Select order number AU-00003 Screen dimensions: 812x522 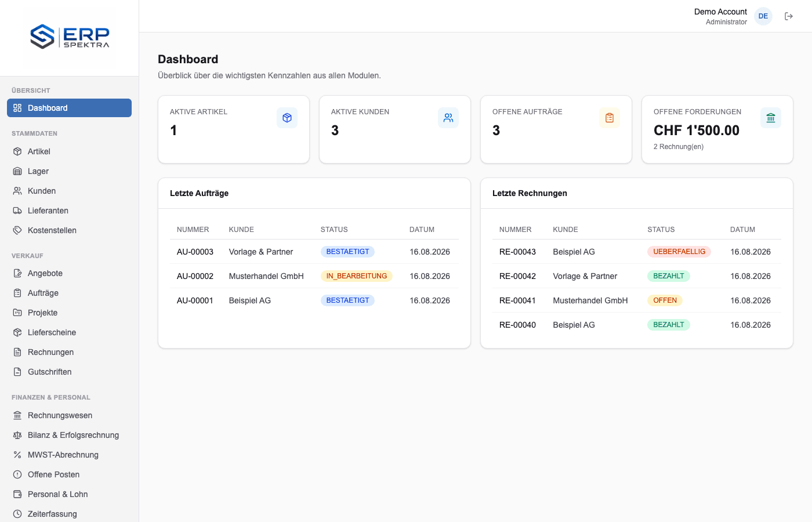pos(195,252)
